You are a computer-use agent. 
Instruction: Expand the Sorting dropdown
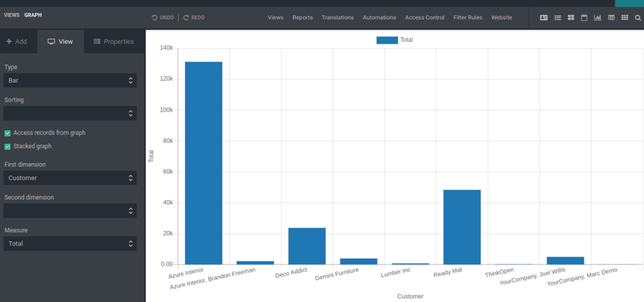pos(70,113)
